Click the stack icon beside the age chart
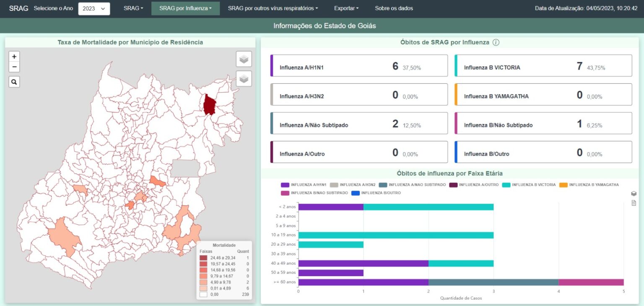 634,194
